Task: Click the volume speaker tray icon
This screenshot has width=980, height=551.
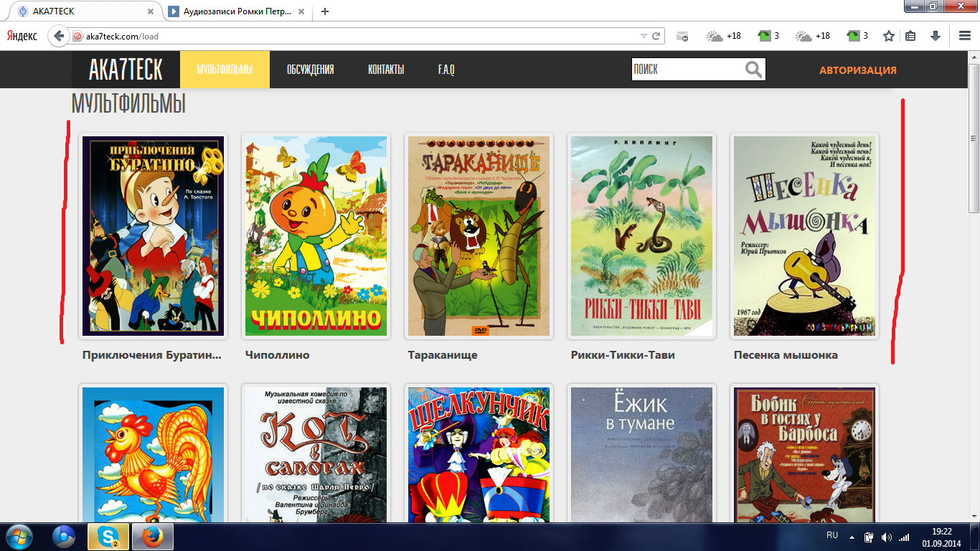Action: [x=887, y=537]
